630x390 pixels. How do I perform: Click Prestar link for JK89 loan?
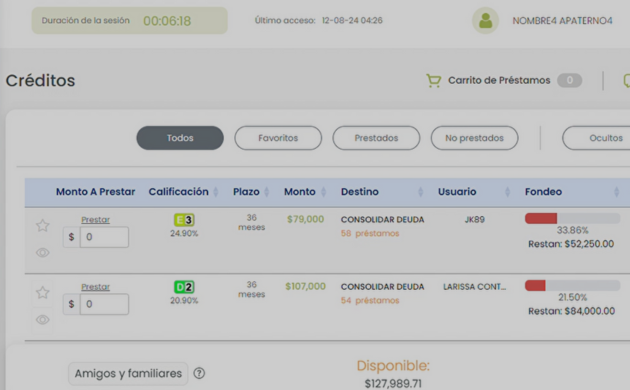(96, 220)
